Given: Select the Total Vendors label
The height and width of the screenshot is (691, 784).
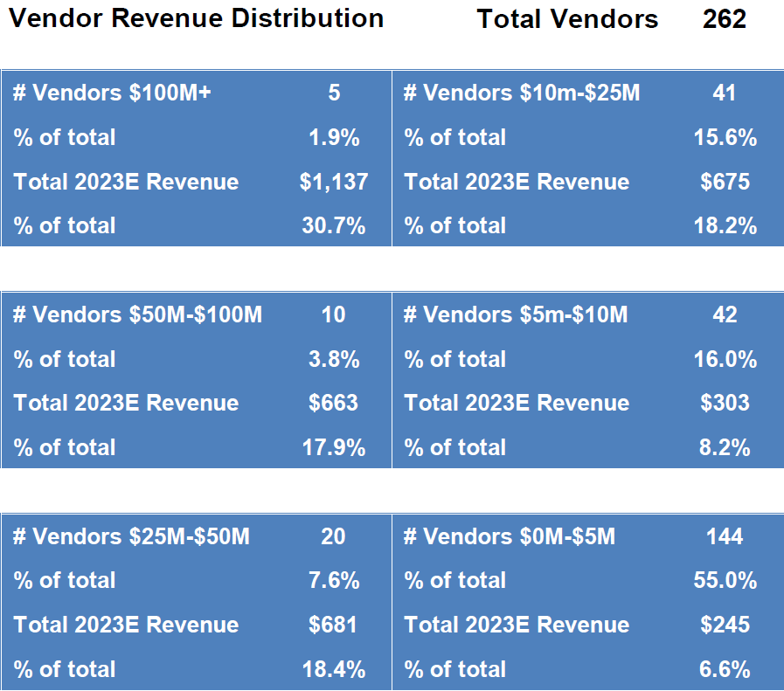Looking at the screenshot, I should [567, 19].
